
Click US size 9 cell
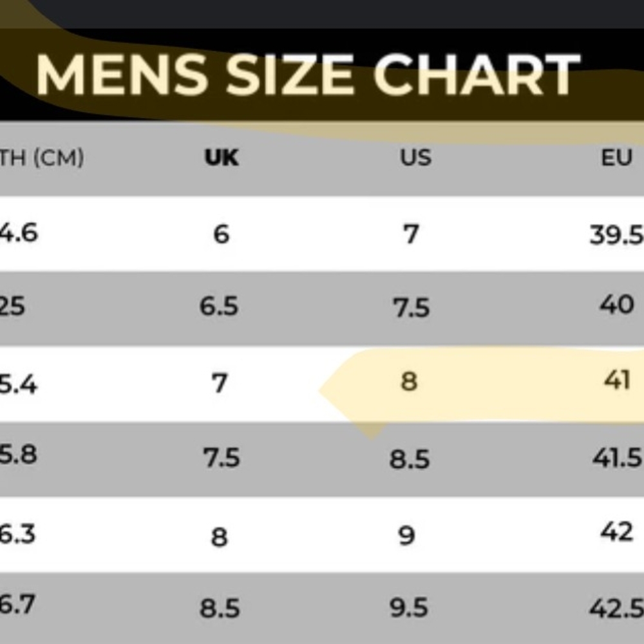tap(407, 536)
